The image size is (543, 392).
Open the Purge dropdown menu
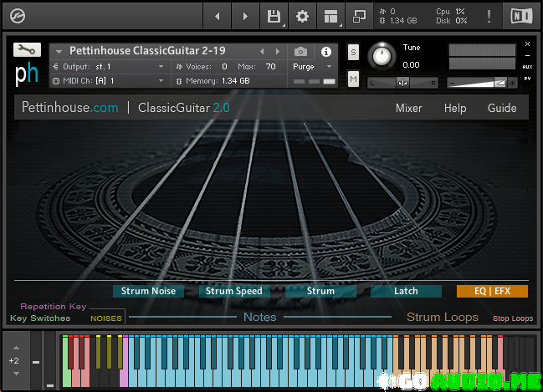(313, 66)
